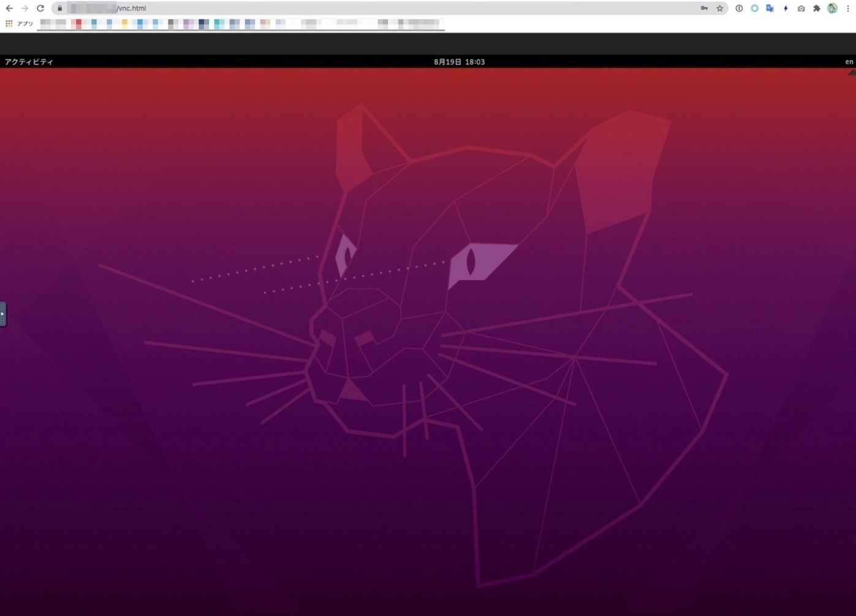This screenshot has height=616, width=856.
Task: Click the browser forward arrow
Action: pyautogui.click(x=25, y=9)
